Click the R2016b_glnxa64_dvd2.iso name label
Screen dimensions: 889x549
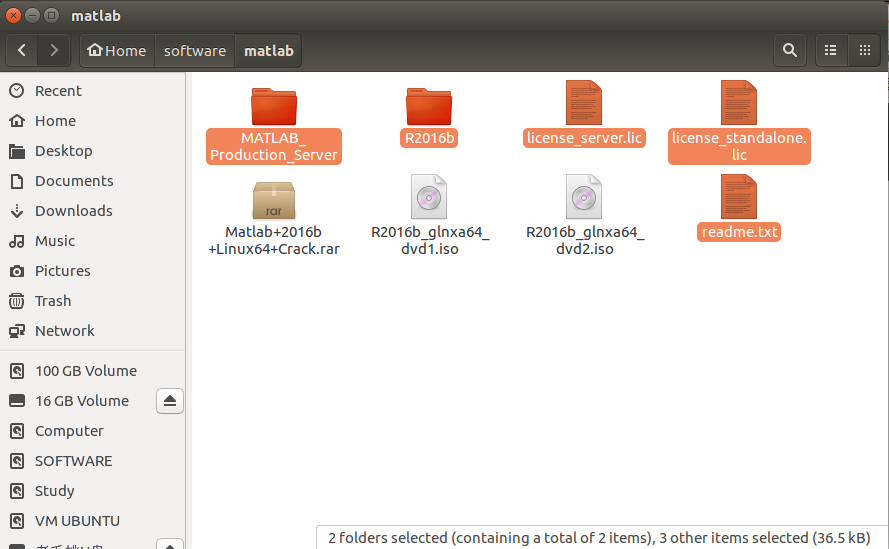pyautogui.click(x=585, y=240)
